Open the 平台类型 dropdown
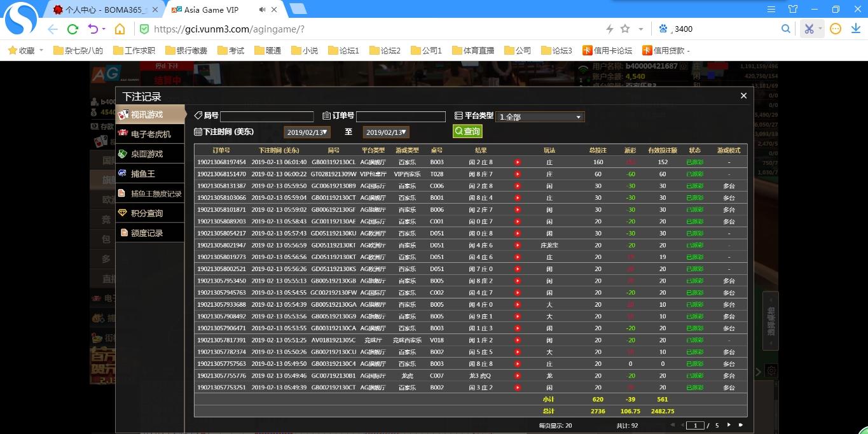This screenshot has width=868, height=434. point(539,117)
